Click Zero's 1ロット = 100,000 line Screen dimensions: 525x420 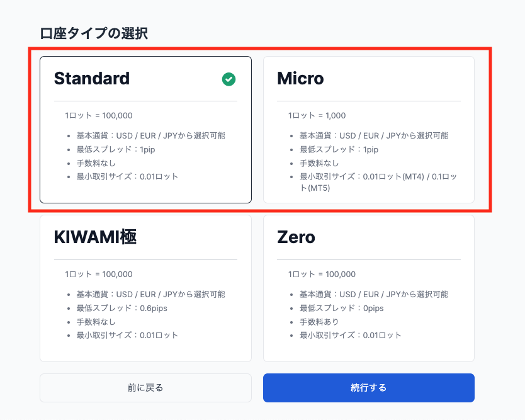click(x=322, y=274)
